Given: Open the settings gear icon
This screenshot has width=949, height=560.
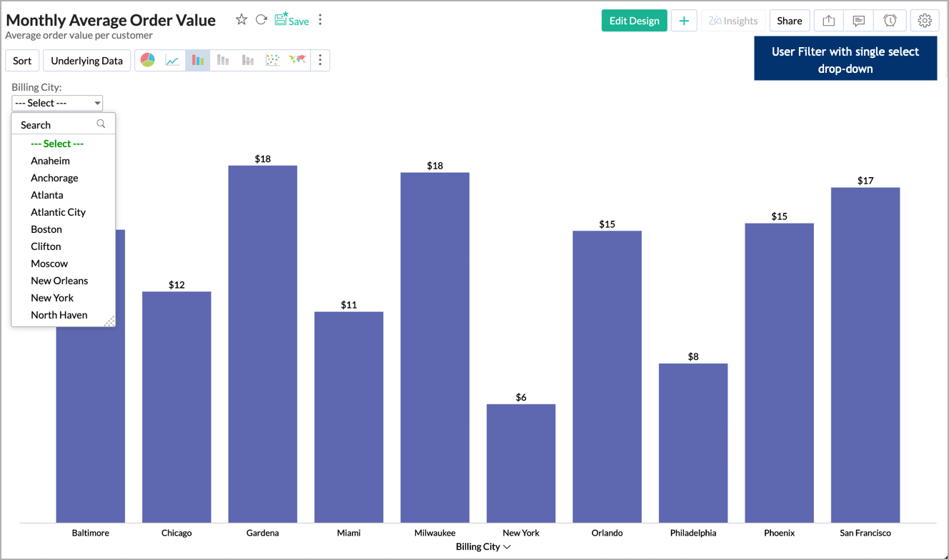Looking at the screenshot, I should click(925, 21).
